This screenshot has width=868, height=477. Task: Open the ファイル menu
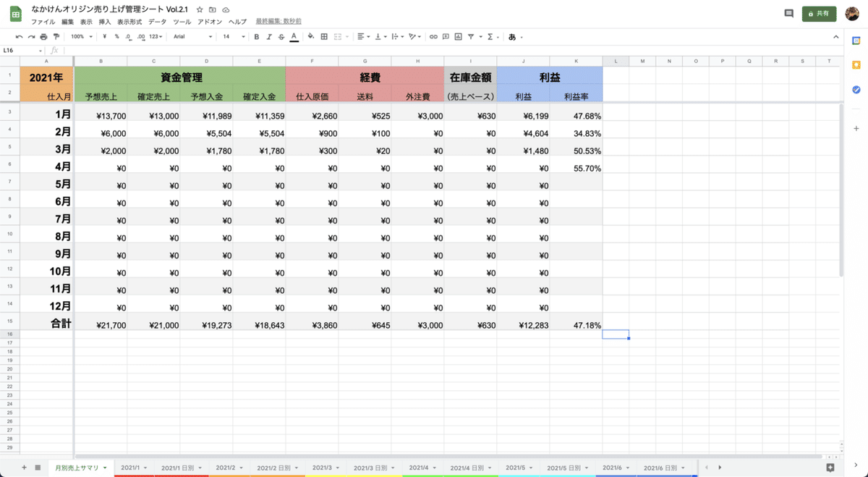(43, 22)
